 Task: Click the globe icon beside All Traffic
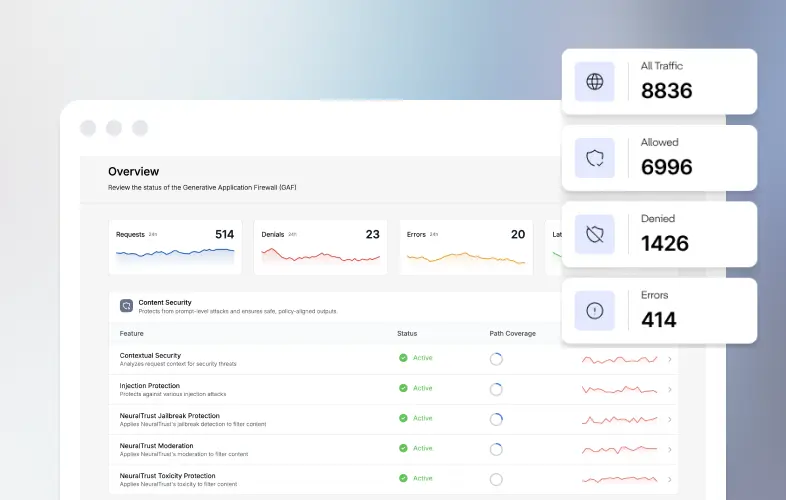[595, 82]
